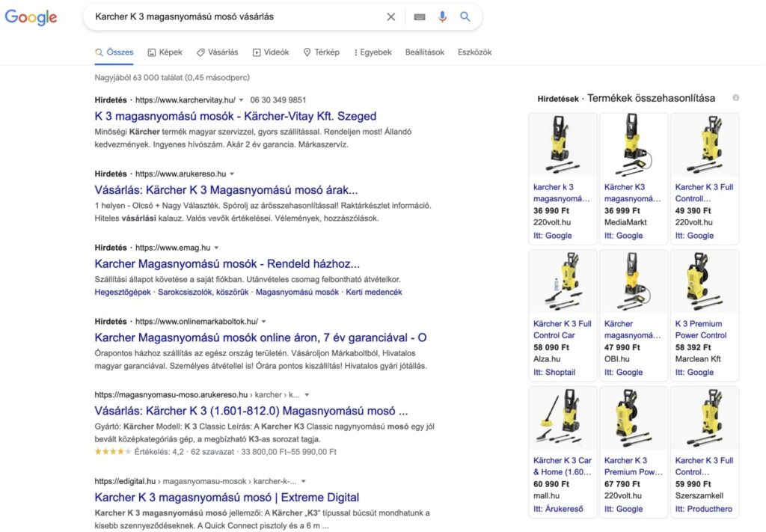766x532 pixels.
Task: Expand dropdown arrow next to arukereso.hu ad URL
Action: [x=232, y=174]
